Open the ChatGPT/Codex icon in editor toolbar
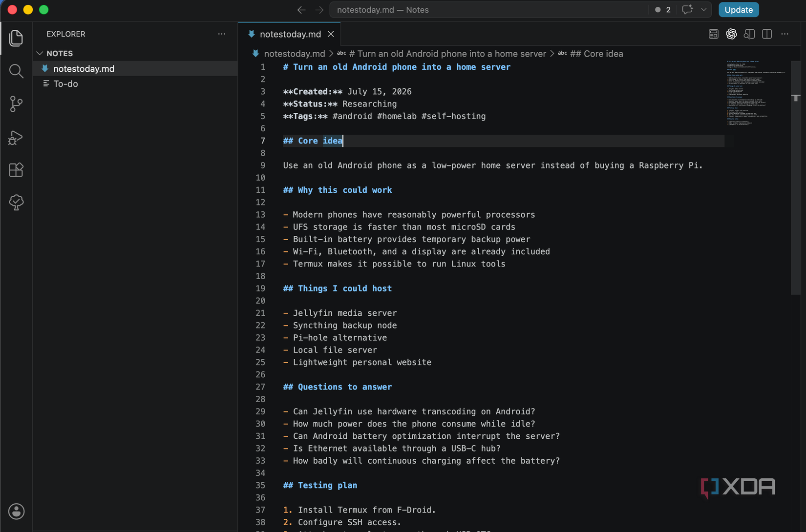Screen dimensions: 806x532 (x=731, y=34)
